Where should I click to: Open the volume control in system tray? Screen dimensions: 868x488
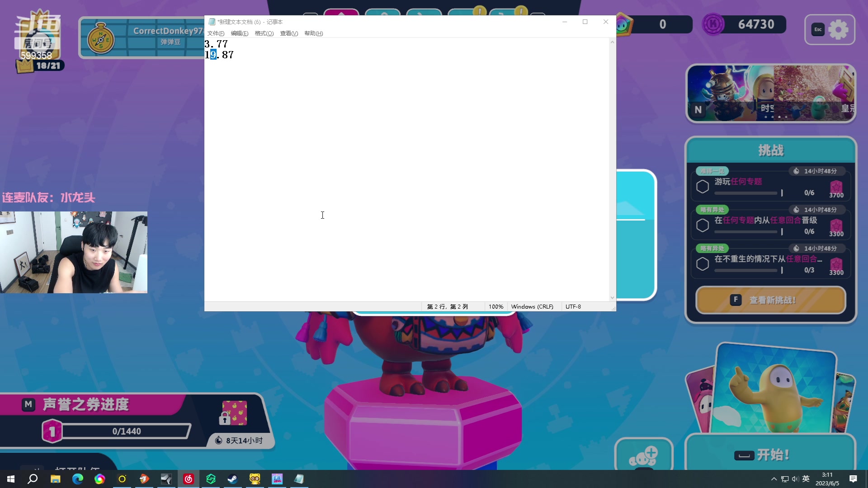pyautogui.click(x=795, y=479)
